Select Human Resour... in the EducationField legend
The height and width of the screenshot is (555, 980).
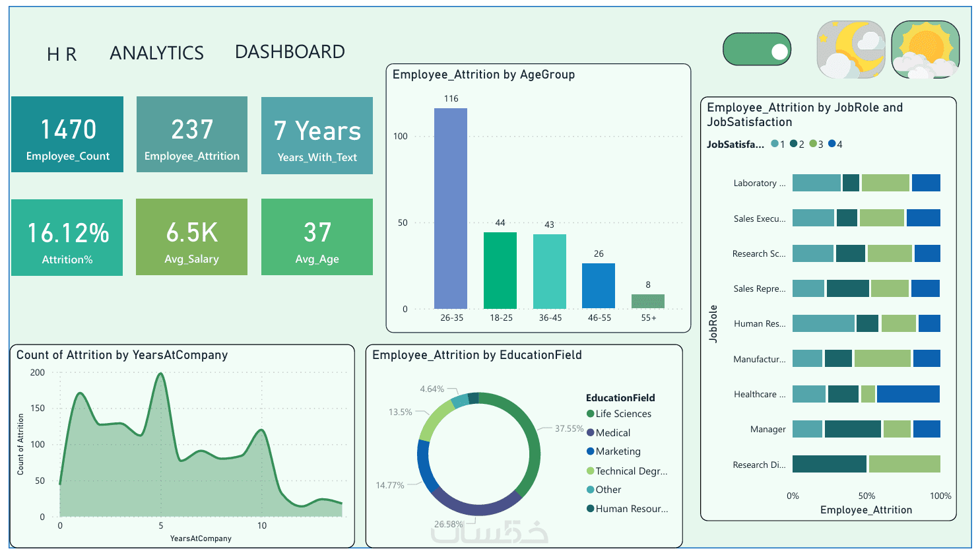pos(628,509)
